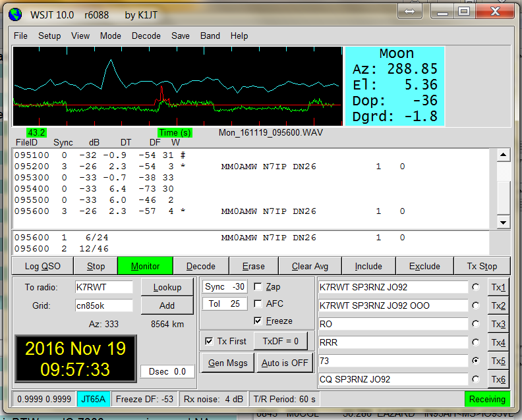
Task: Click the Tol 25 control
Action: pyautogui.click(x=225, y=303)
